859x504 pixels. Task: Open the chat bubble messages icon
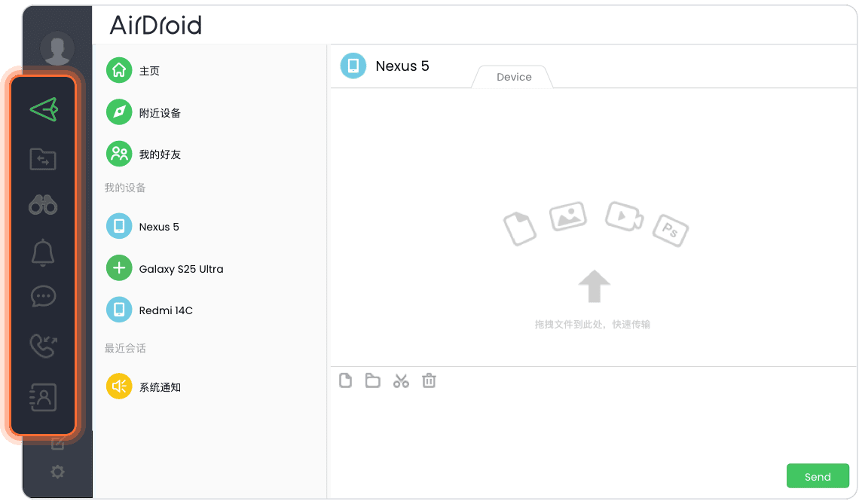pos(43,297)
